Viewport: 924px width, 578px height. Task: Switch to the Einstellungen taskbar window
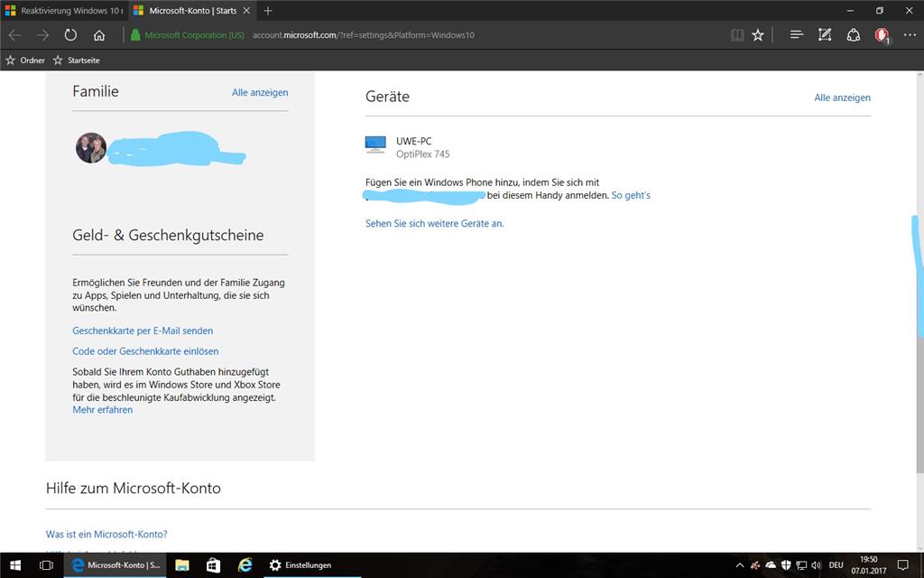[x=310, y=565]
